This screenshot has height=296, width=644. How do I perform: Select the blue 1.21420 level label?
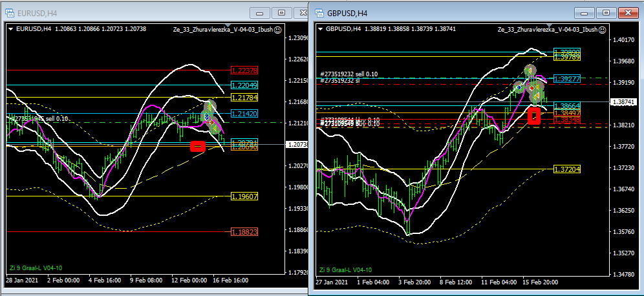(244, 113)
